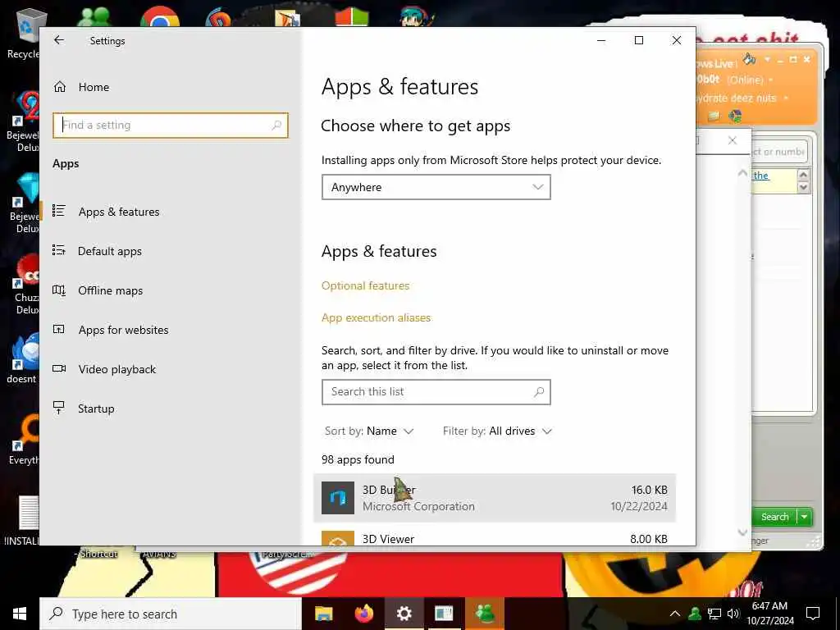
Task: Click magnifier icon in Search this list
Action: pyautogui.click(x=540, y=391)
